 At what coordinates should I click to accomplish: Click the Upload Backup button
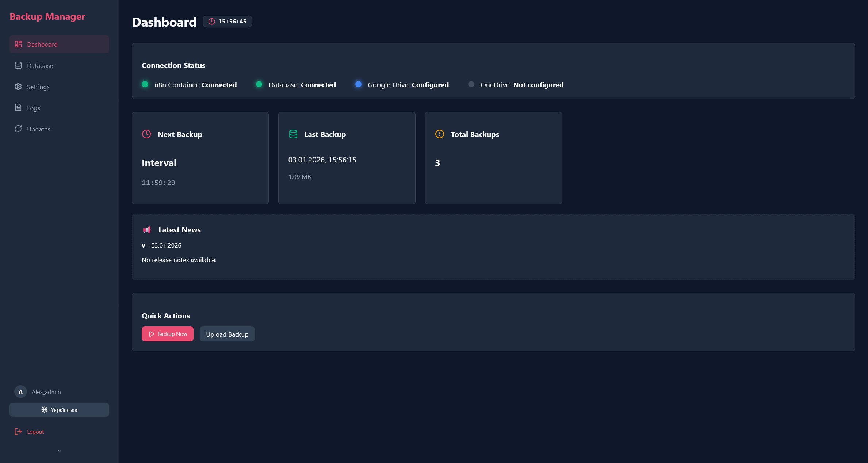click(227, 334)
